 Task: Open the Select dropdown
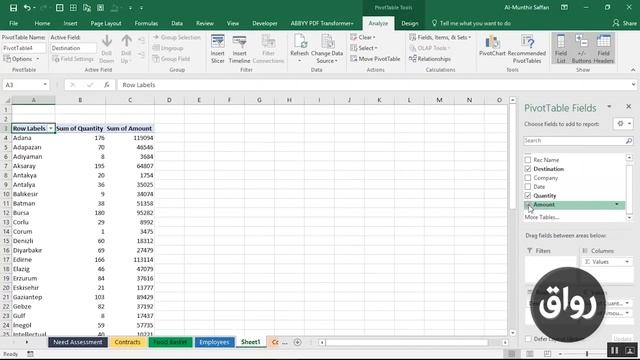click(x=364, y=48)
